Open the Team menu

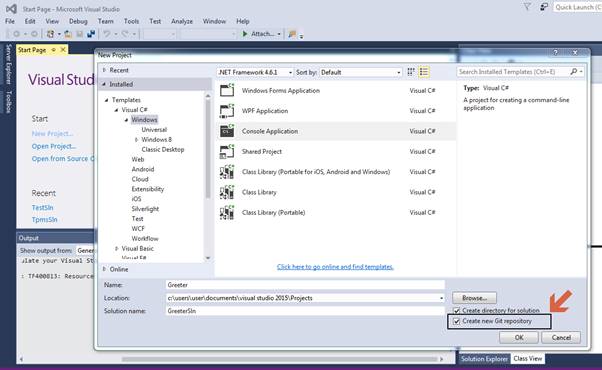tap(106, 21)
